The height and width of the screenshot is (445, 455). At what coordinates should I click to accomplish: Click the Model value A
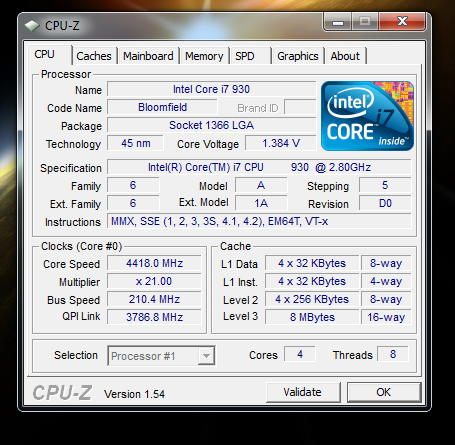pos(261,185)
